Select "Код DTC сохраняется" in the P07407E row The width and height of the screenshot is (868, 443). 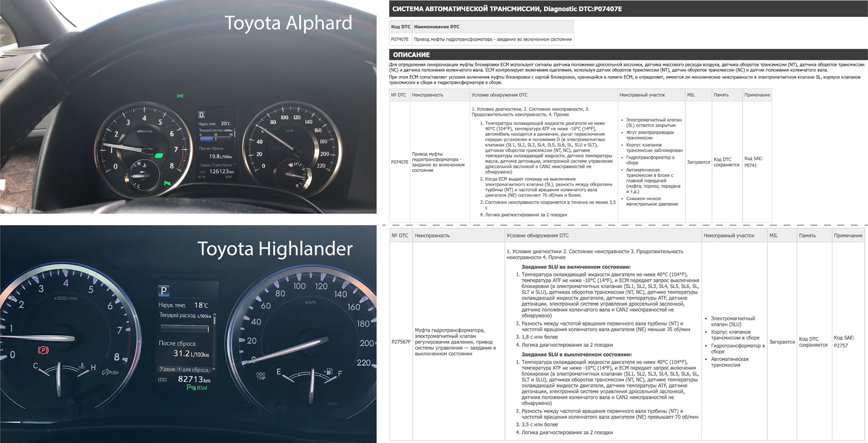coord(726,162)
